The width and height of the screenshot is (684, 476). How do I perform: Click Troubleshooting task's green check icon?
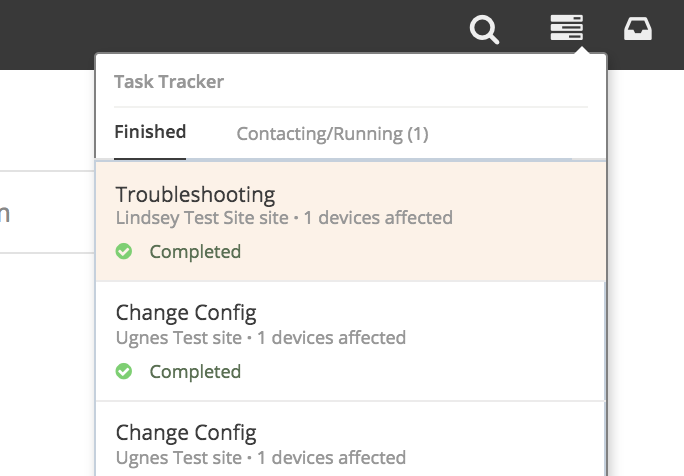click(124, 252)
